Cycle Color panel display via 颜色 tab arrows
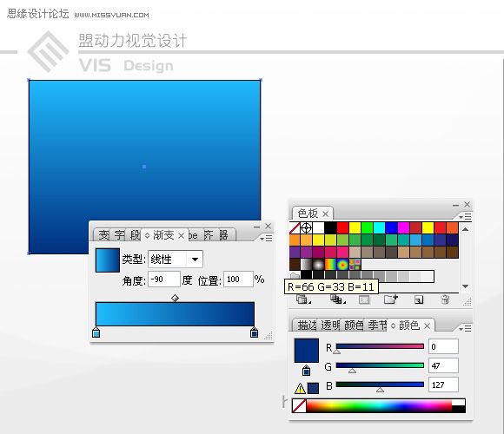 point(393,325)
